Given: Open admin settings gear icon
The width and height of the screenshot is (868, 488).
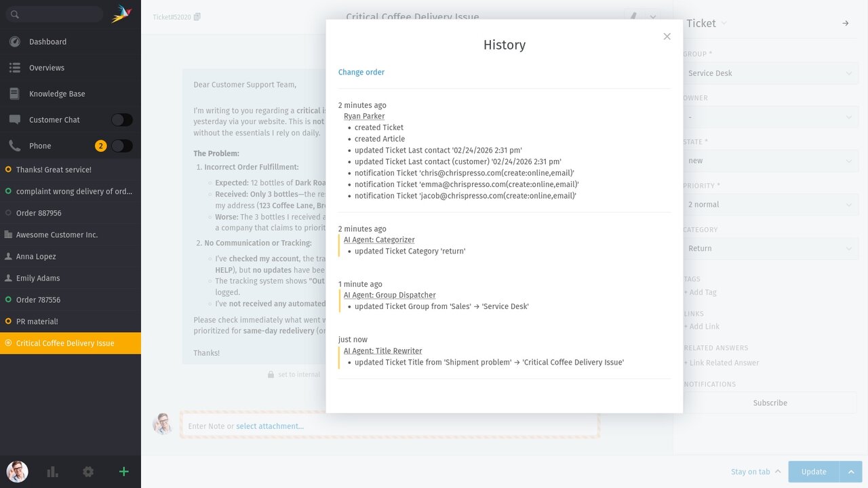Looking at the screenshot, I should click(x=88, y=472).
